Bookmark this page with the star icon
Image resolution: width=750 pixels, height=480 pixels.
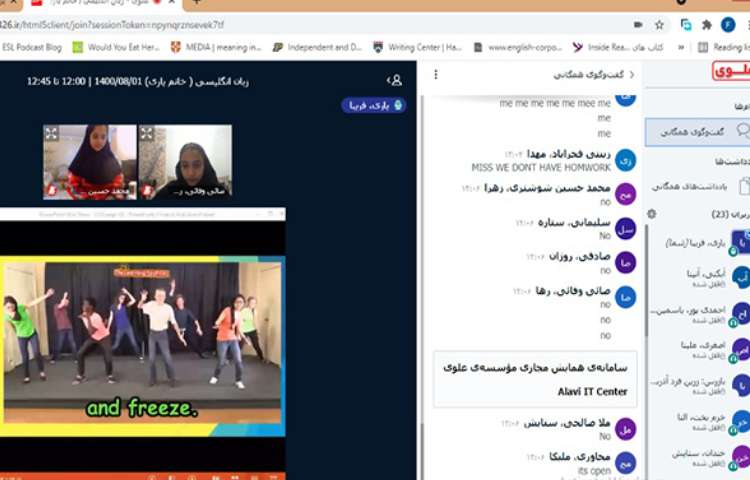[x=659, y=25]
